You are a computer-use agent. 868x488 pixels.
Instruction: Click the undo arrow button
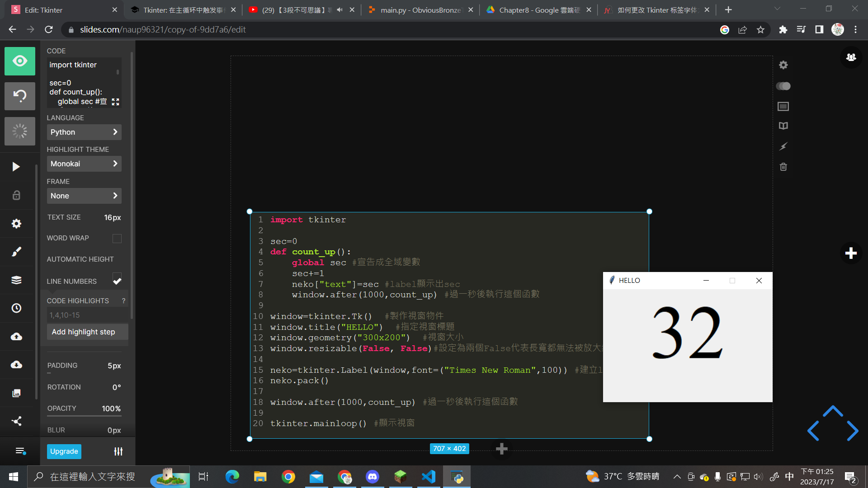tap(20, 96)
